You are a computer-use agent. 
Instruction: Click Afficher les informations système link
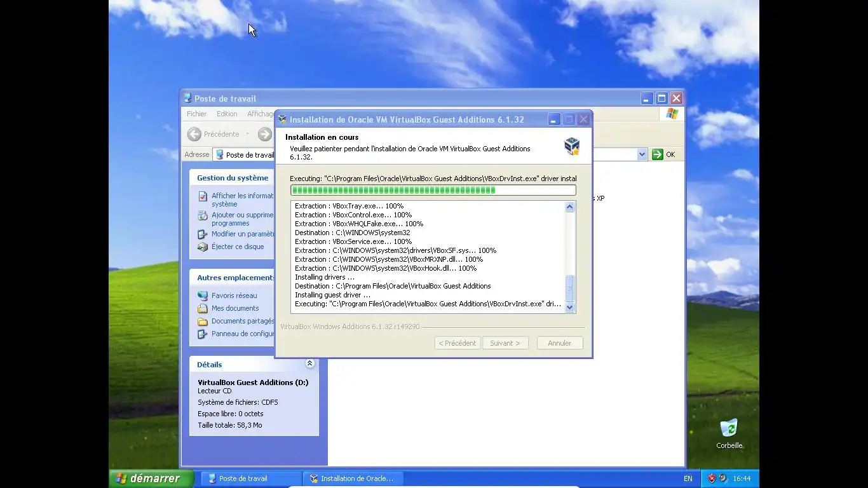coord(242,200)
